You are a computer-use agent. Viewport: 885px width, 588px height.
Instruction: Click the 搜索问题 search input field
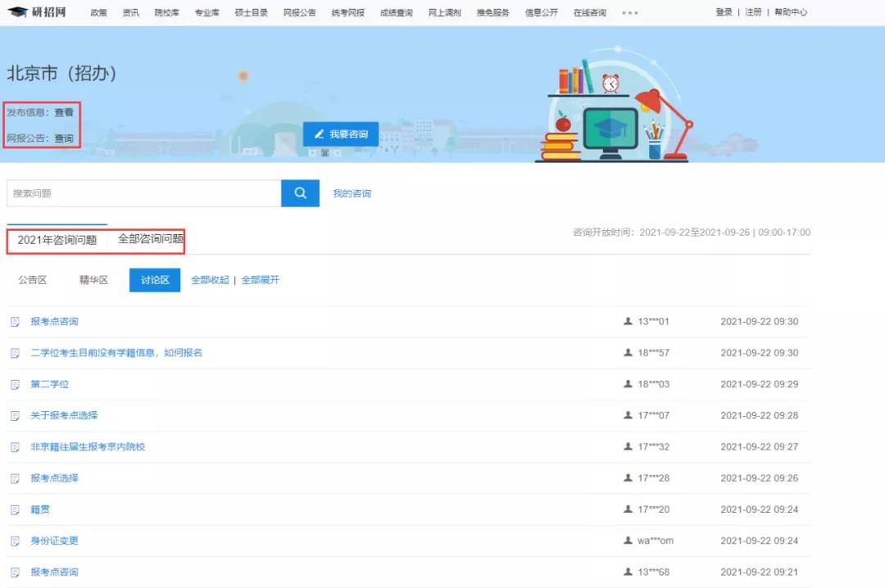143,193
